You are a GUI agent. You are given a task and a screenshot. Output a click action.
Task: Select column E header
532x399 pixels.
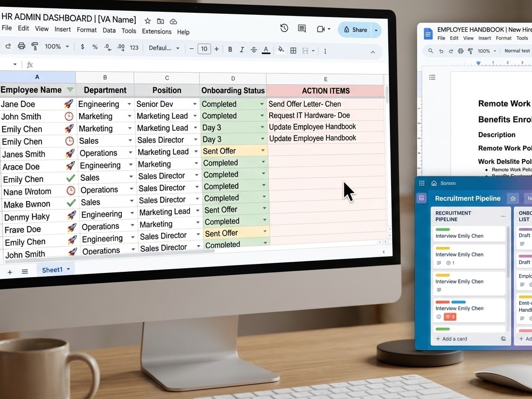[325, 79]
